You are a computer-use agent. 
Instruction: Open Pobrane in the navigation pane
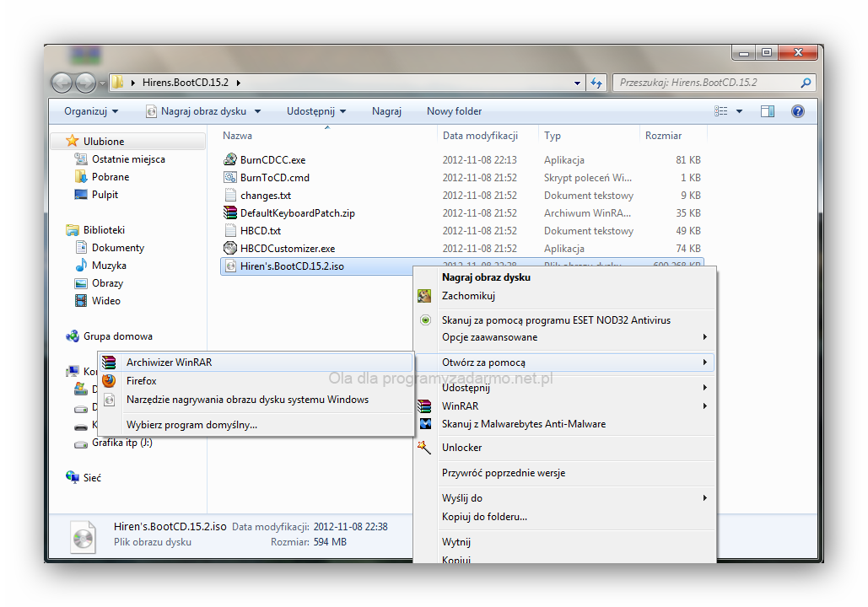[x=111, y=177]
